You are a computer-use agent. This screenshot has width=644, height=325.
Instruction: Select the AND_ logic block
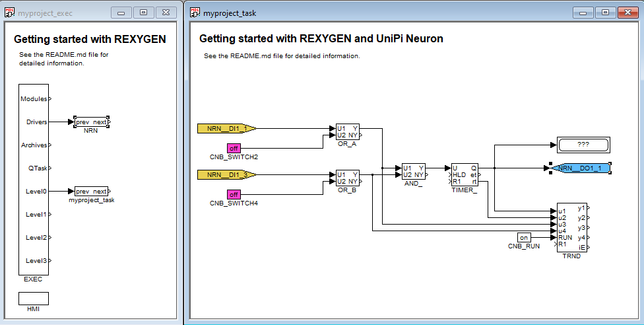coord(414,172)
